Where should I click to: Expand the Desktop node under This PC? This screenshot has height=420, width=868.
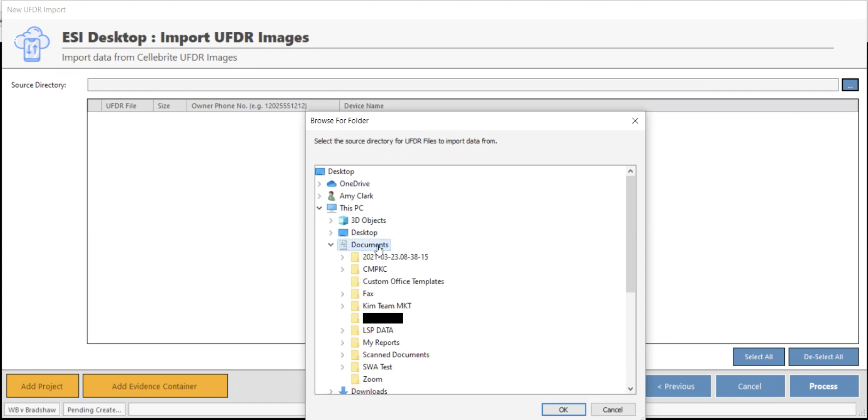coord(331,233)
